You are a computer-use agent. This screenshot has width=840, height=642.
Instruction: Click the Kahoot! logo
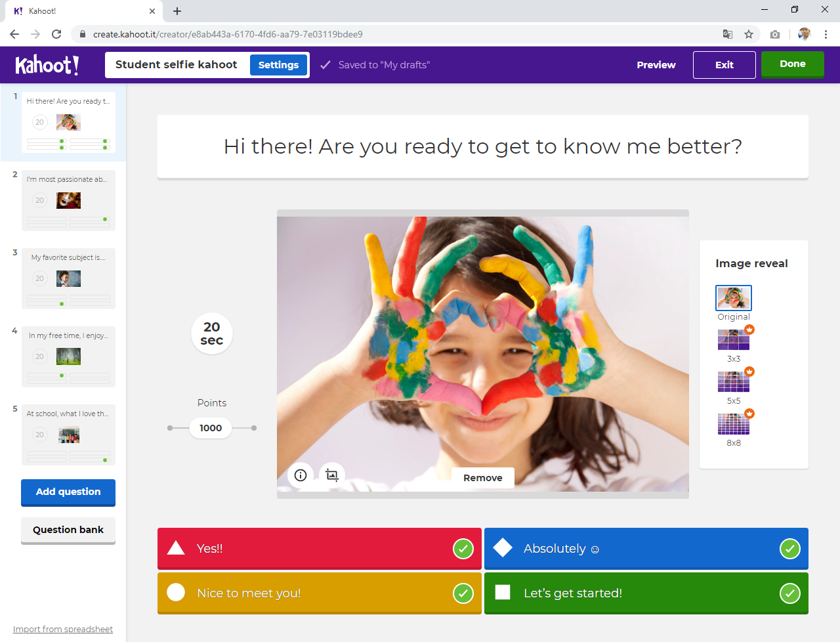click(47, 65)
